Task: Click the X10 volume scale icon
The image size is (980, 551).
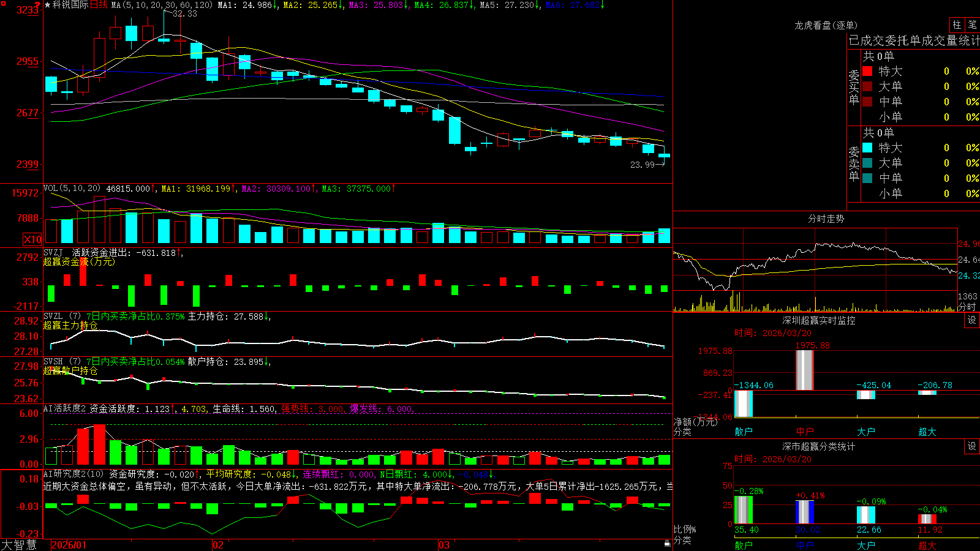Action: pyautogui.click(x=32, y=239)
